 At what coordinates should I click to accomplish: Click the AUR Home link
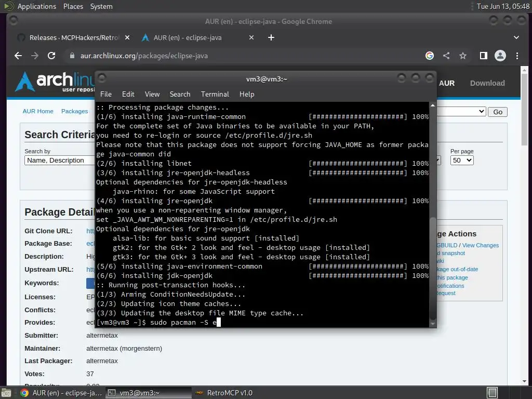point(37,111)
